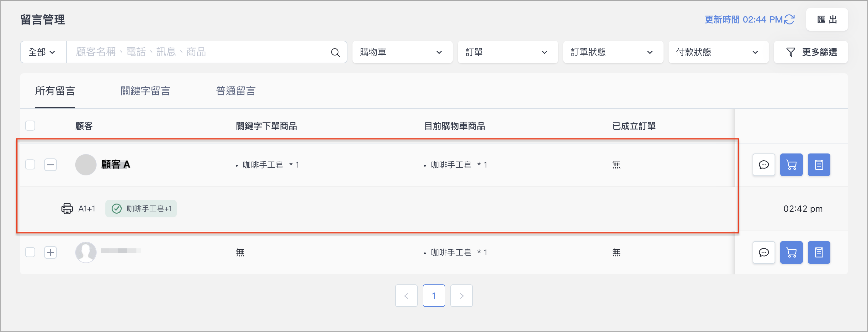Click the search magnifier icon

point(335,52)
